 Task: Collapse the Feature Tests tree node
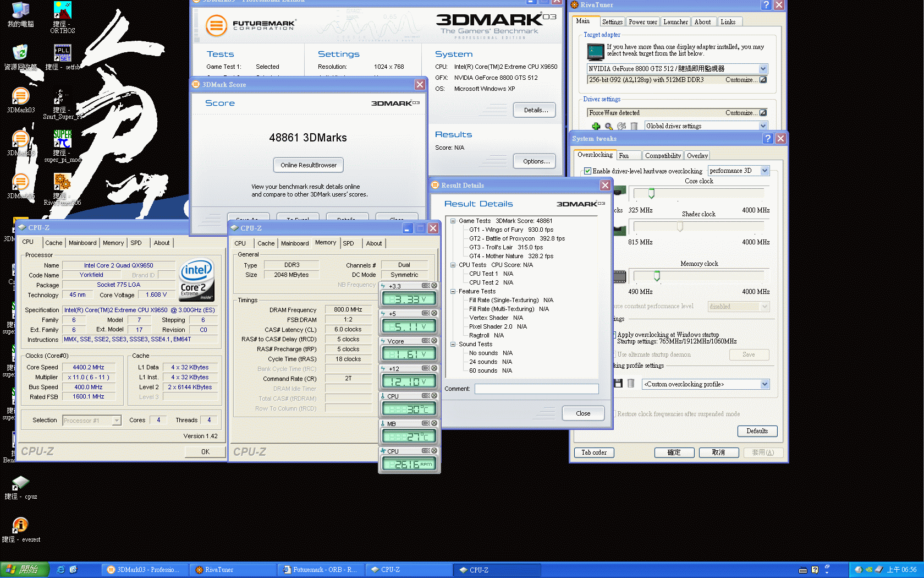pyautogui.click(x=453, y=291)
